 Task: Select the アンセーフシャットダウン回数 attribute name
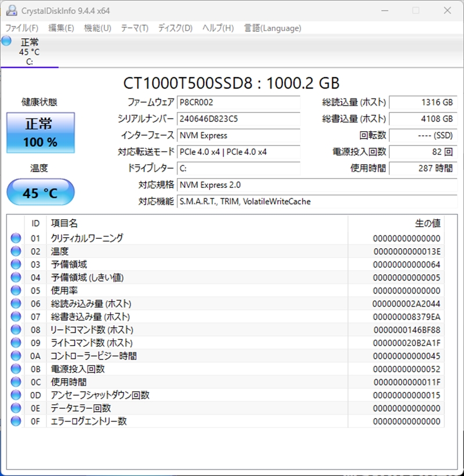[x=100, y=395]
